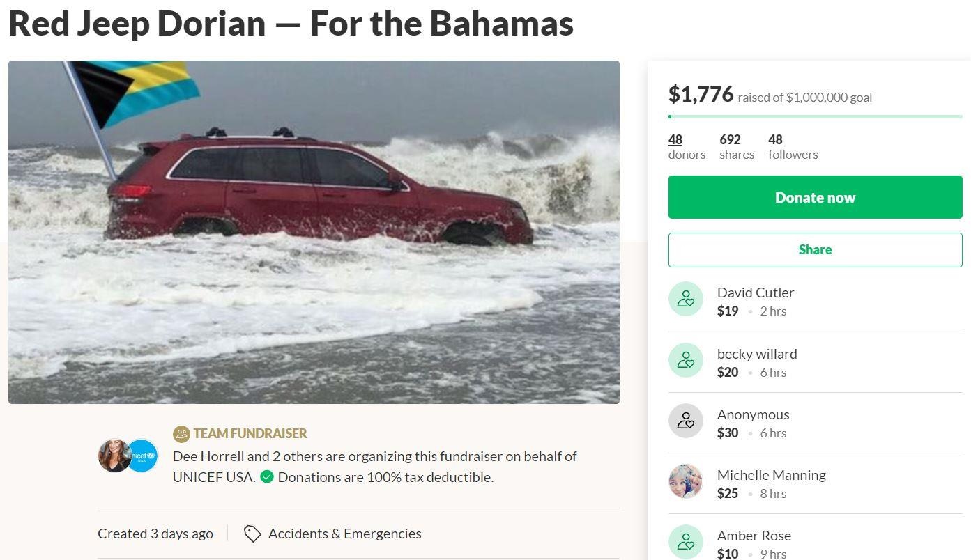Click the Donate now button
This screenshot has height=560, width=971.
pos(815,197)
